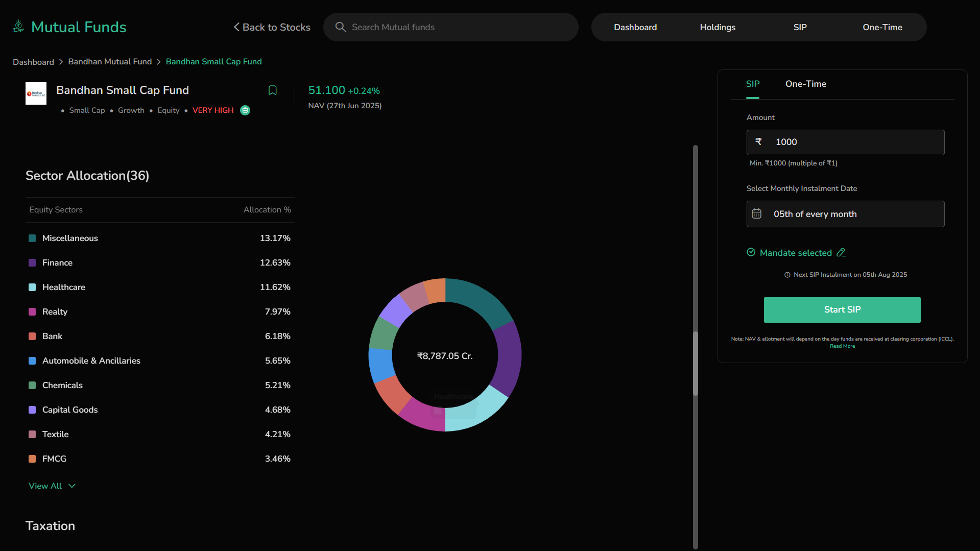Click the rupee symbol in Amount field
Viewport: 980px width, 551px height.
758,141
